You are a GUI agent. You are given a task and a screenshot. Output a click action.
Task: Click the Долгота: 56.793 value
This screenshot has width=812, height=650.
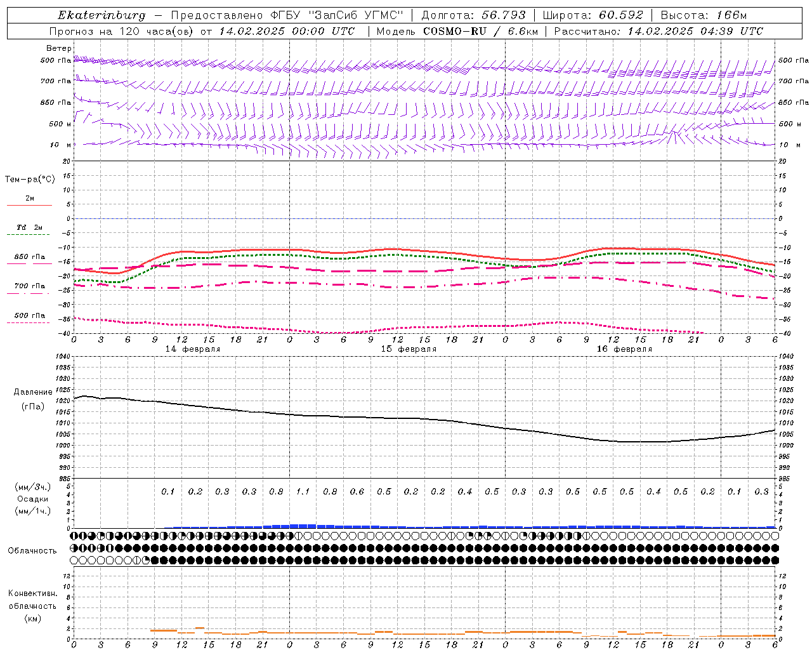[x=473, y=15]
